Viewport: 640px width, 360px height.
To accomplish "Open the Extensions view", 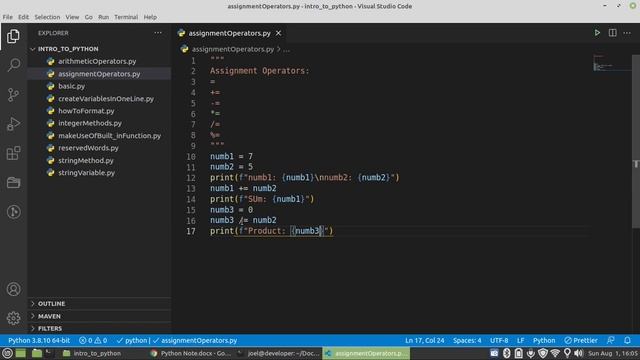I will tap(13, 153).
